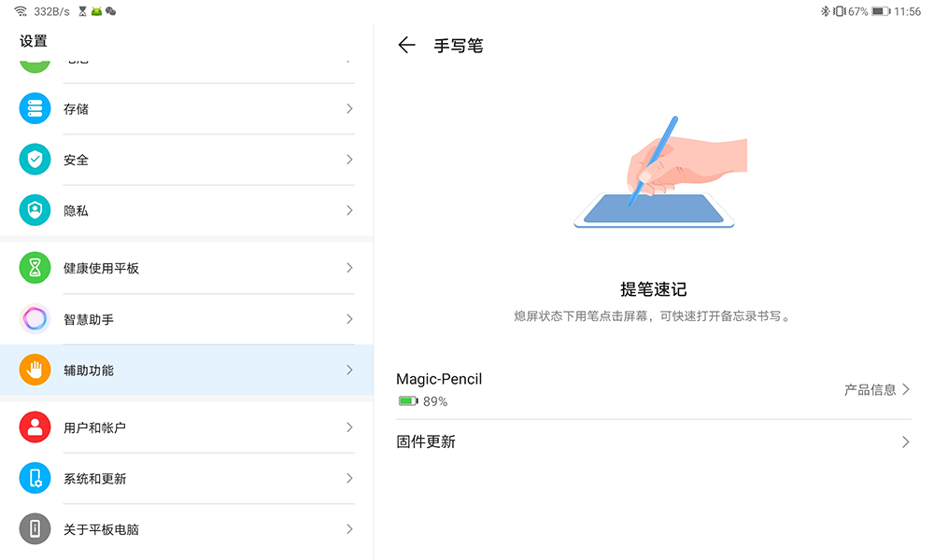Tap the 安全 shield icon

35,160
